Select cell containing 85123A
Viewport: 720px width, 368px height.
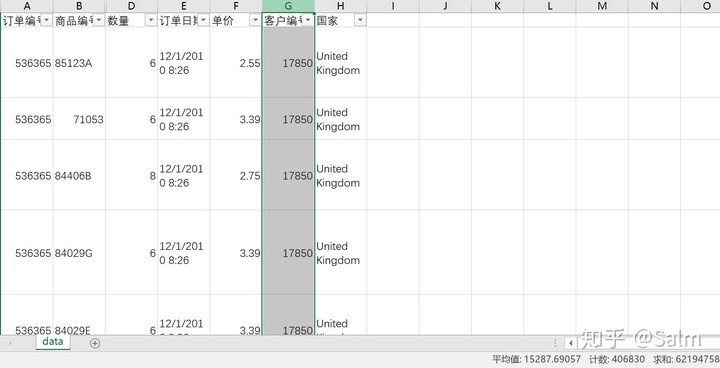pos(79,63)
